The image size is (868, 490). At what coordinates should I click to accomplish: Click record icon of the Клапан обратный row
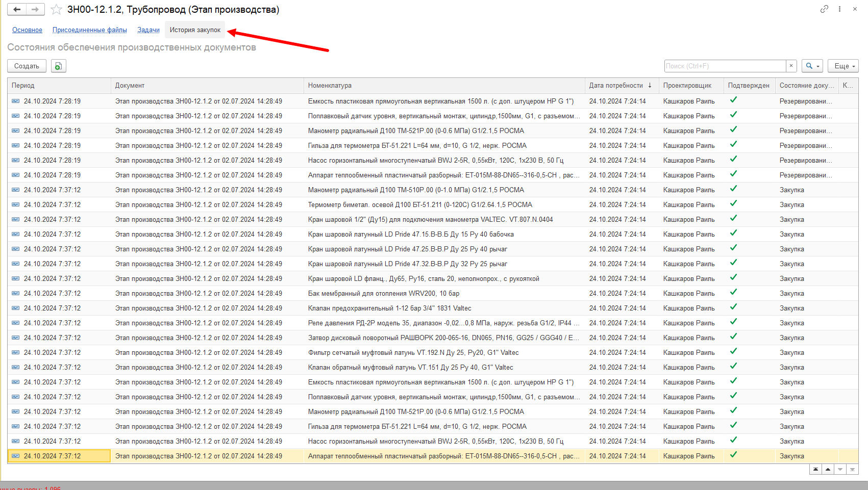click(16, 368)
